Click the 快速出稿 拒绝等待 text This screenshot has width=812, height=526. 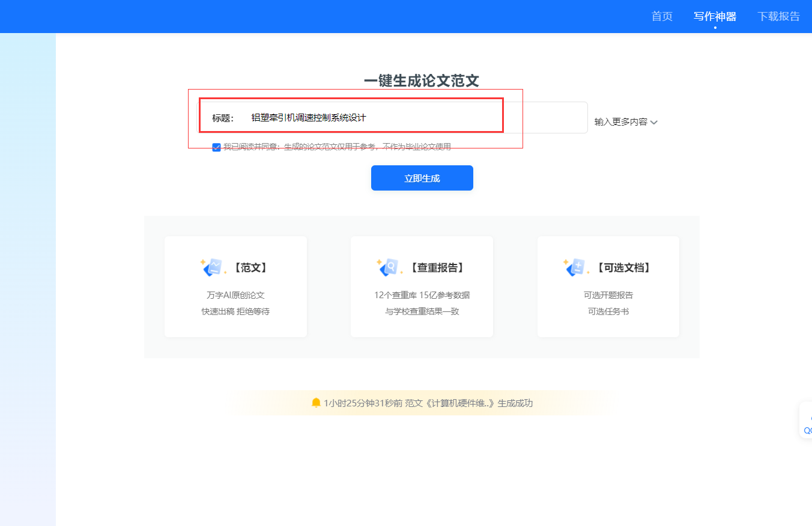(x=235, y=311)
